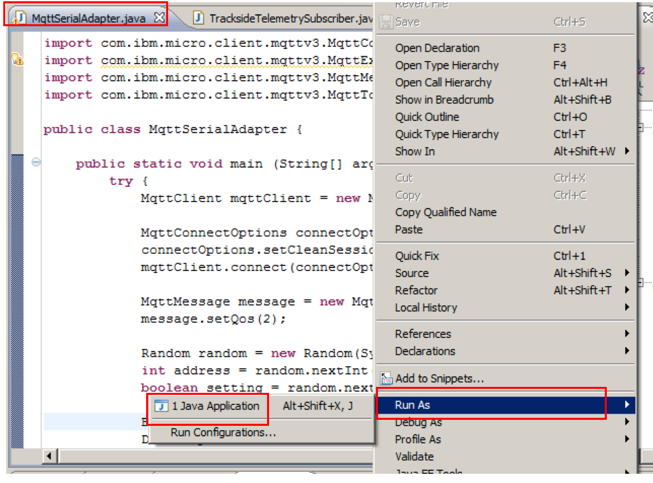The width and height of the screenshot is (653, 483).
Task: Open the Debug As submenu
Action: [505, 422]
